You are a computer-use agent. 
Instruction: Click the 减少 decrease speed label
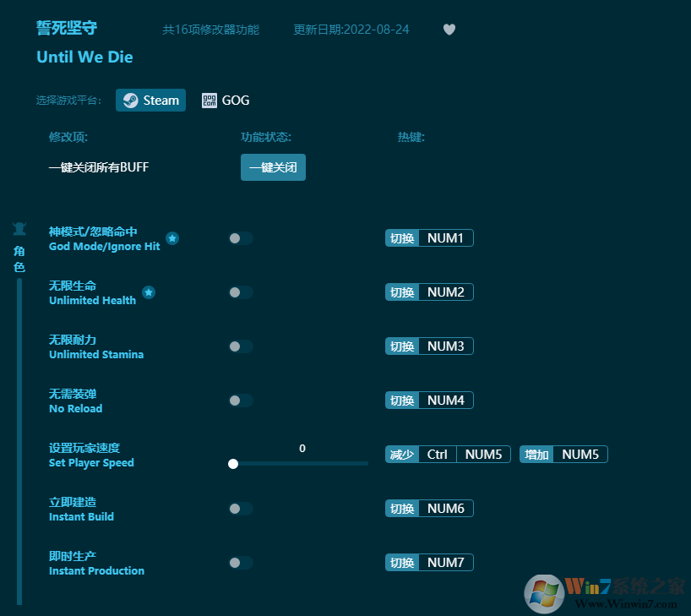click(x=402, y=454)
